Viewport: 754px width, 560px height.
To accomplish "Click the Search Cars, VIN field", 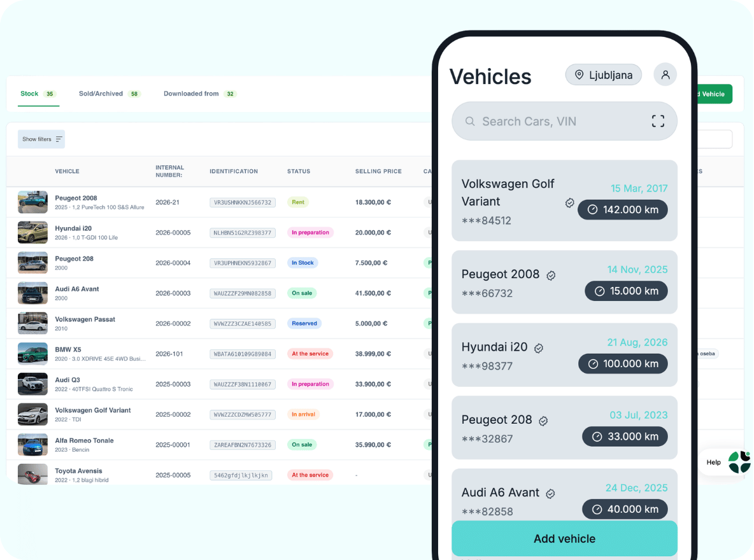I will 564,121.
